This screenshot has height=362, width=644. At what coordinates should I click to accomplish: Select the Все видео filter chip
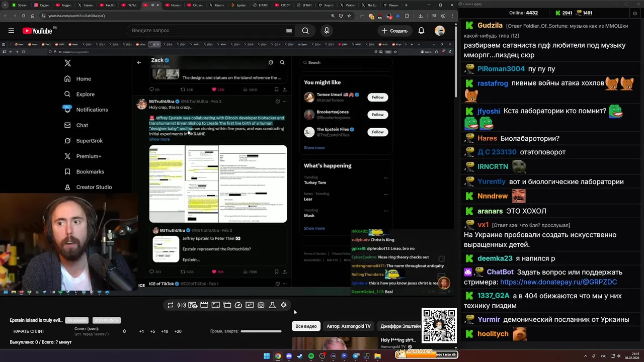[x=306, y=326]
